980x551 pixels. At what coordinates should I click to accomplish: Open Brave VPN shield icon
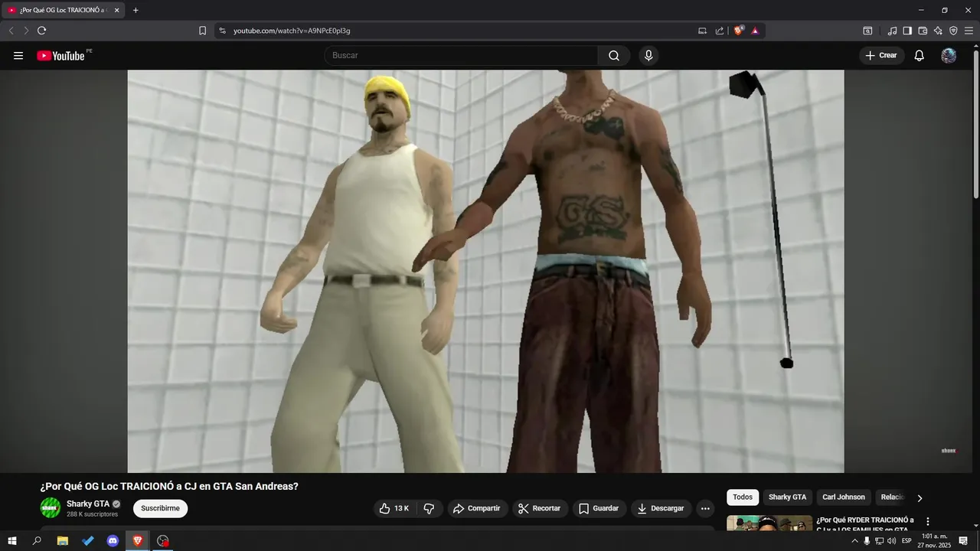[953, 31]
